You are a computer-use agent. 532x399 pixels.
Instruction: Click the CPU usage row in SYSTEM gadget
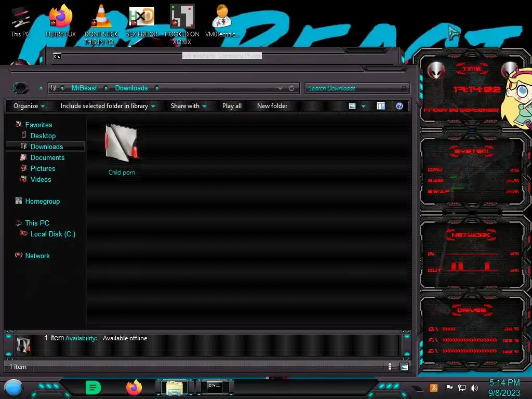(x=473, y=170)
